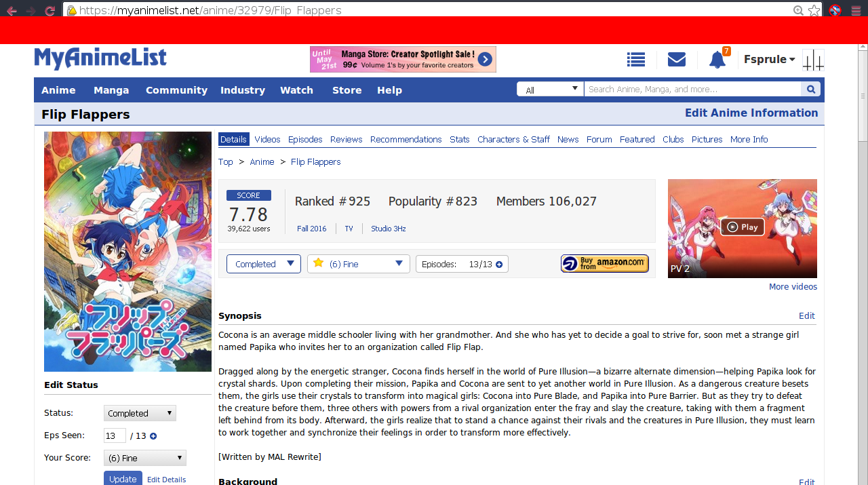Click the Flip Flappers poster image
This screenshot has width=868, height=485.
[127, 252]
